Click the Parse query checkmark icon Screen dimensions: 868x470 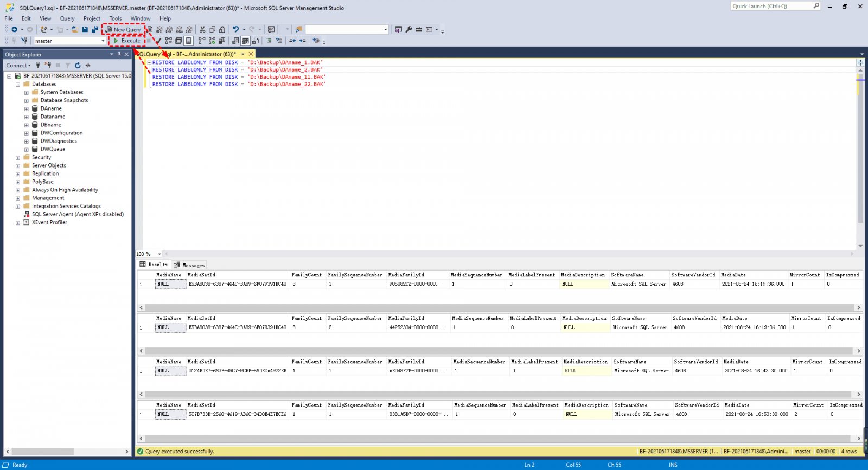(x=158, y=41)
